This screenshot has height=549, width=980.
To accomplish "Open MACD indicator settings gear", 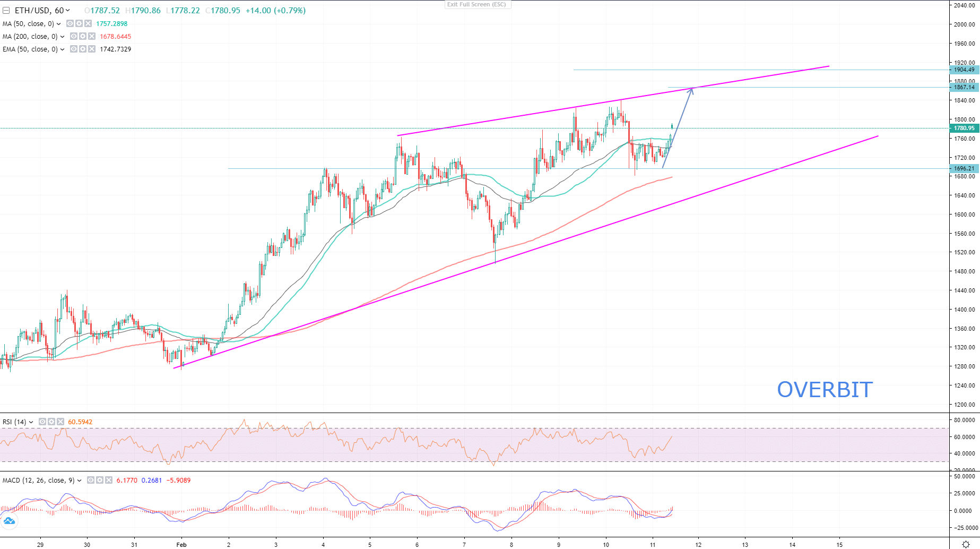I will pyautogui.click(x=100, y=481).
